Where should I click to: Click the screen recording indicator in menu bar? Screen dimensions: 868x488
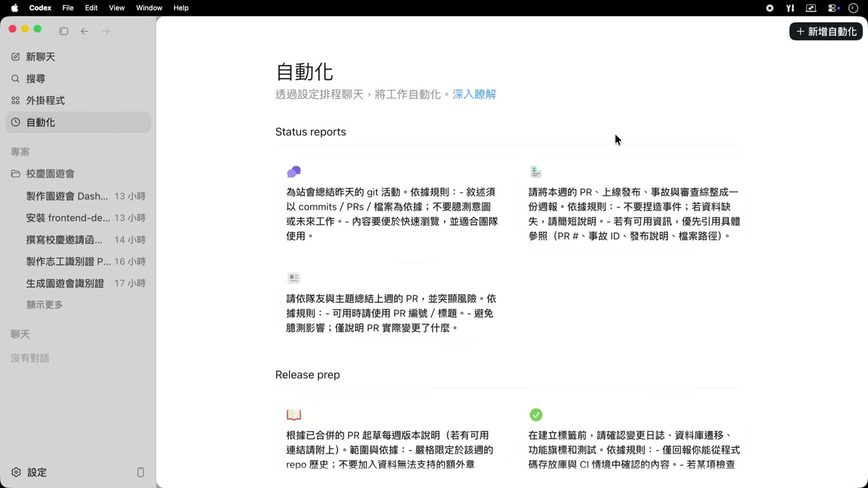tap(770, 8)
